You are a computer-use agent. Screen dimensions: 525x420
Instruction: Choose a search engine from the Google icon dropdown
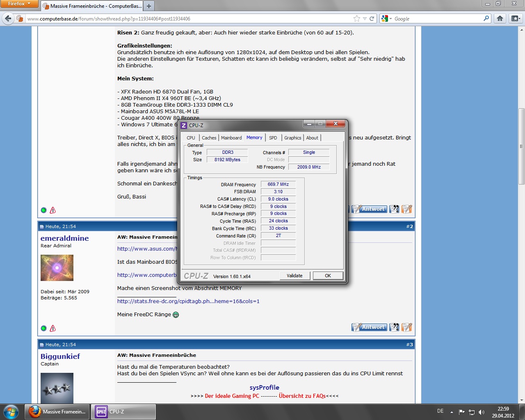[386, 18]
